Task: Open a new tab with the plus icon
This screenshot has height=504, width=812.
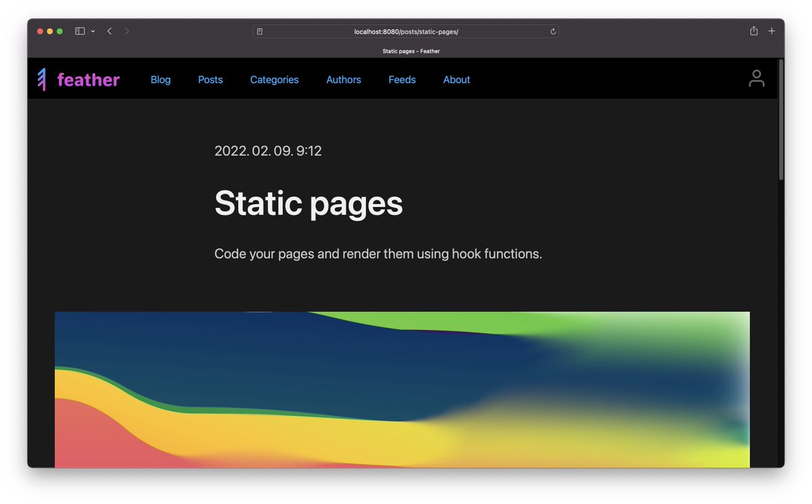Action: pos(771,30)
